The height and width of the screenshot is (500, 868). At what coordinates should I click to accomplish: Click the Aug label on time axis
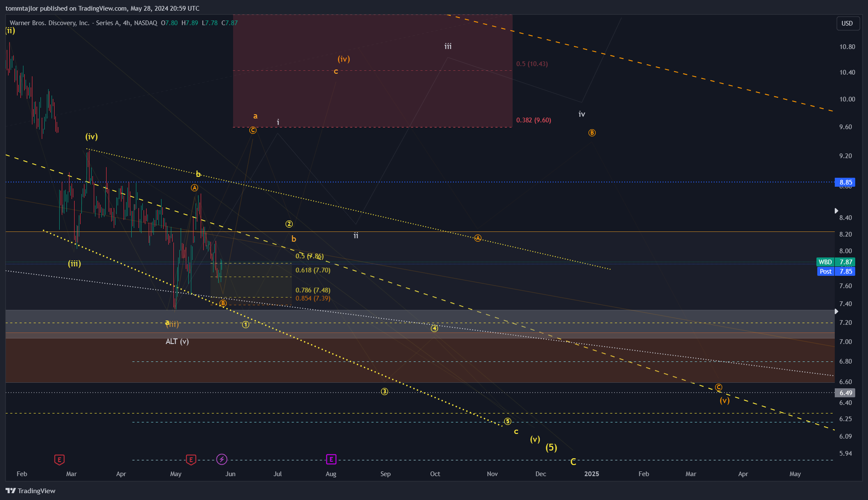point(331,474)
